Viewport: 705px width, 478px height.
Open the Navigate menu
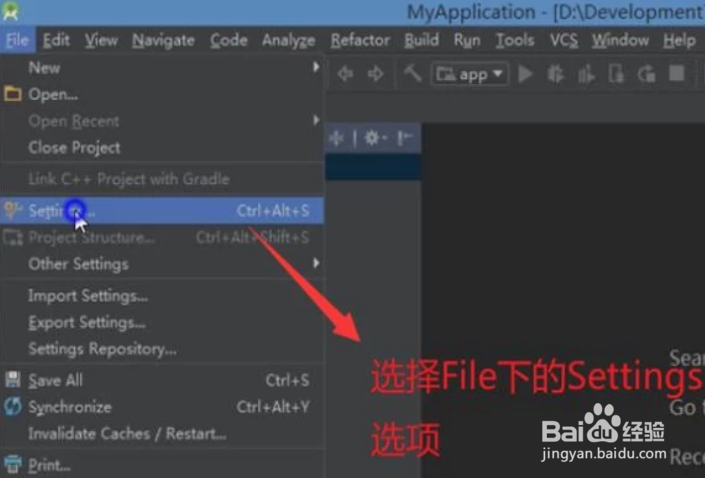(163, 40)
